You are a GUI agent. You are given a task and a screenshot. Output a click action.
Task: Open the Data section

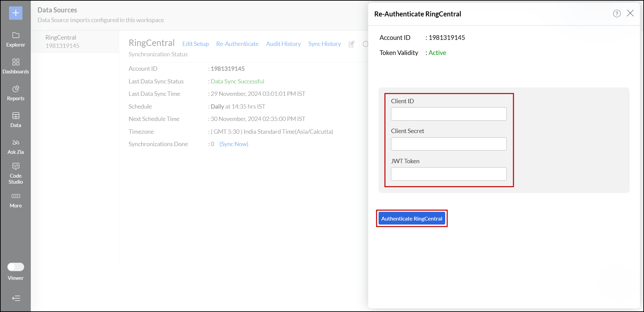click(x=15, y=120)
